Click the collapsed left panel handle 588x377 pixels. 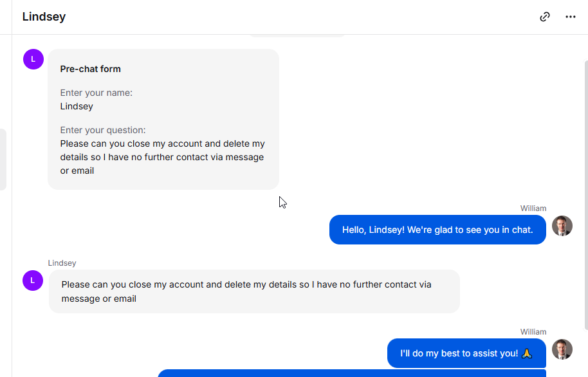[3, 160]
